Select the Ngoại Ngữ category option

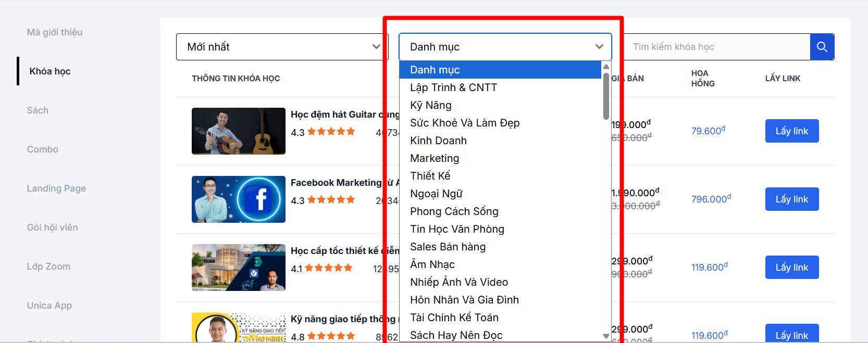pos(436,194)
